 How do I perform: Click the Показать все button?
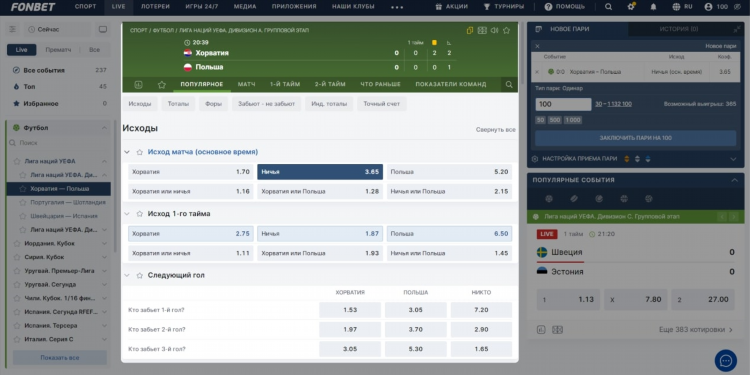(60, 358)
